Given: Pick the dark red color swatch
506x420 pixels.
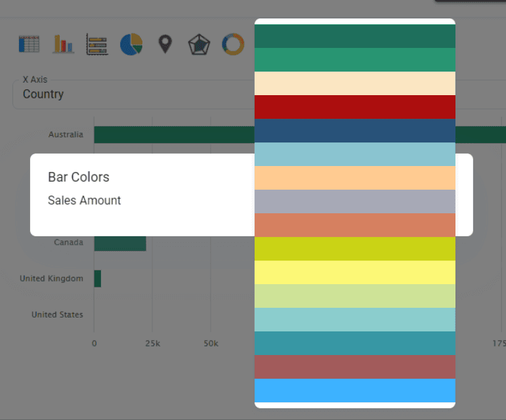Looking at the screenshot, I should pyautogui.click(x=354, y=107).
